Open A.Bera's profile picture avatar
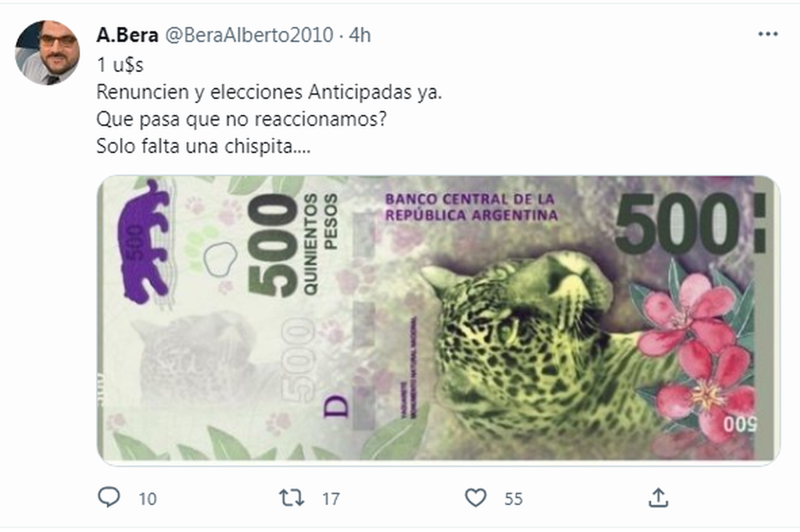Image resolution: width=800 pixels, height=532 pixels. coord(47,53)
